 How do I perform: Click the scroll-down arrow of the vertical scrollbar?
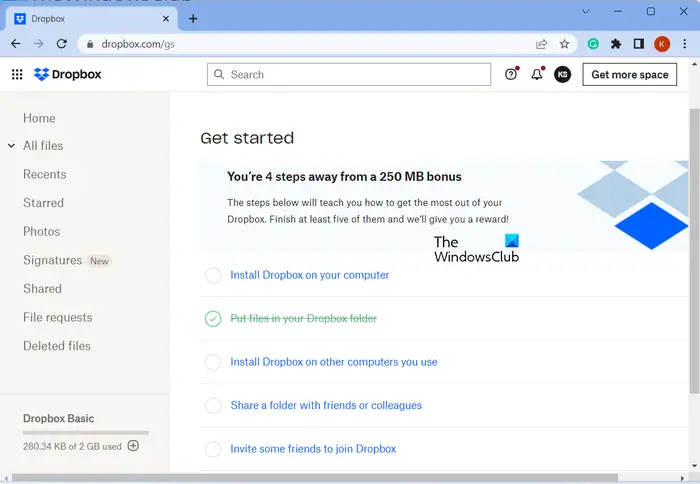coord(694,466)
